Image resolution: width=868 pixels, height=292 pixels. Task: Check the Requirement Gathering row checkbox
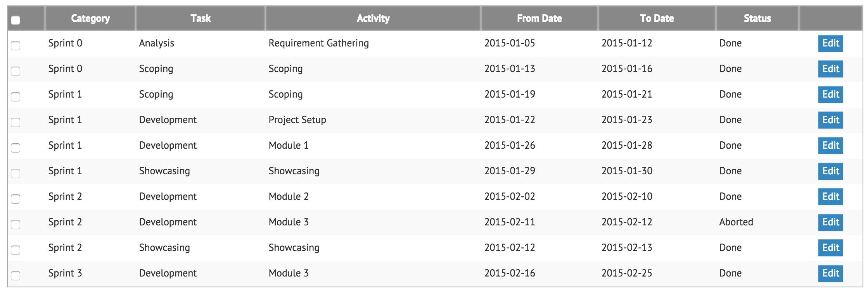click(16, 46)
